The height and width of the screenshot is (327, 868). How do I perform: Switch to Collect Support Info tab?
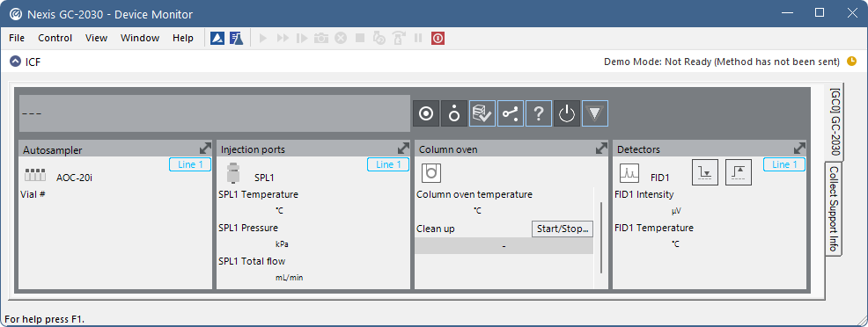click(x=834, y=209)
